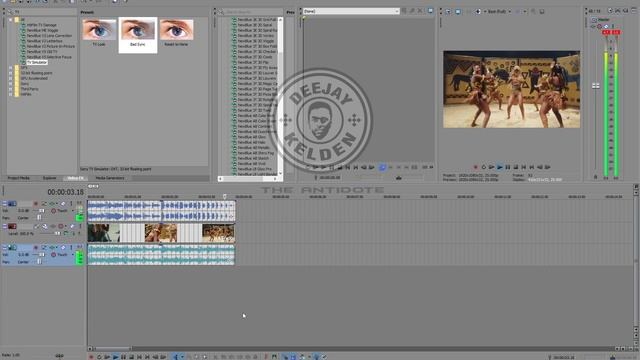
Task: Click pause on the bottom timeline transport
Action: click(123, 357)
